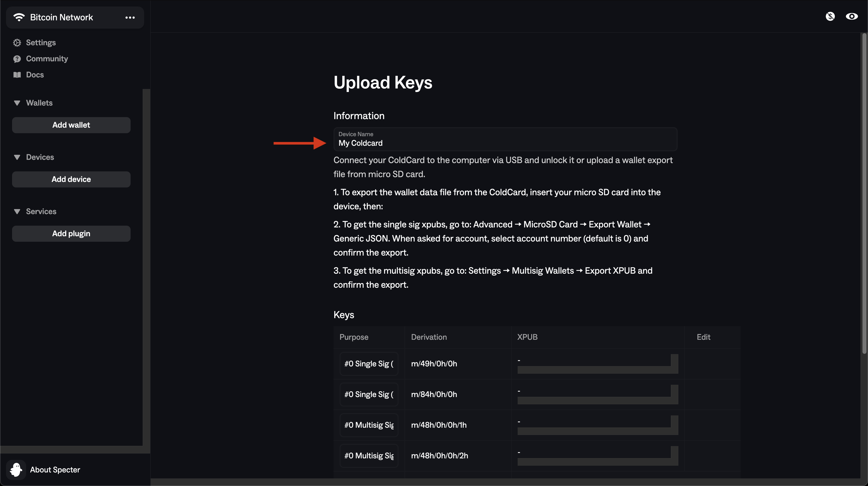Open the Community menu item

click(x=47, y=59)
